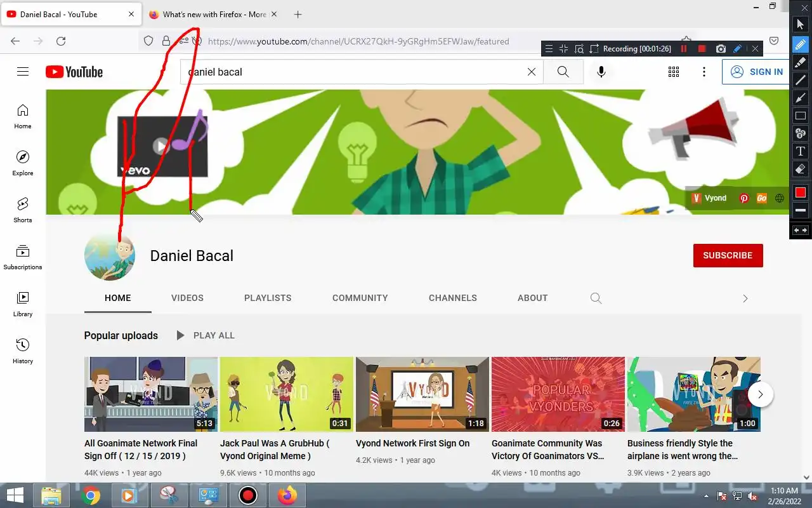
Task: Select the highlighter drawing tool
Action: (801, 62)
